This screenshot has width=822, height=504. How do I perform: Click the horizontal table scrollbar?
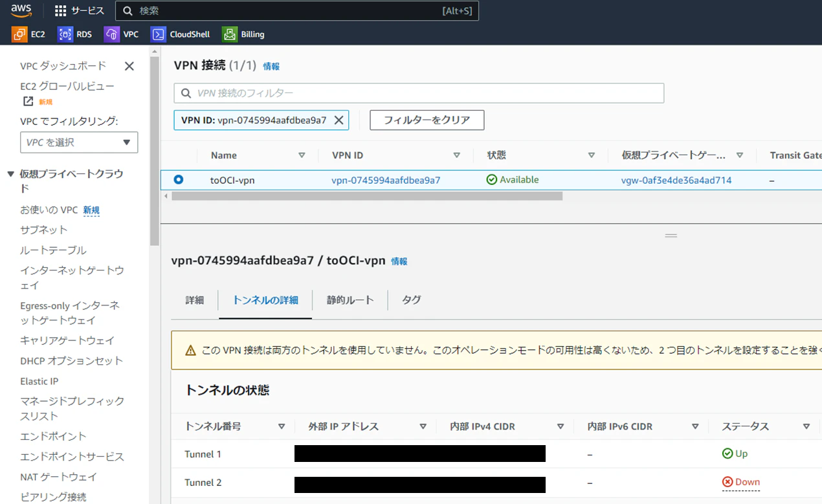coord(367,196)
